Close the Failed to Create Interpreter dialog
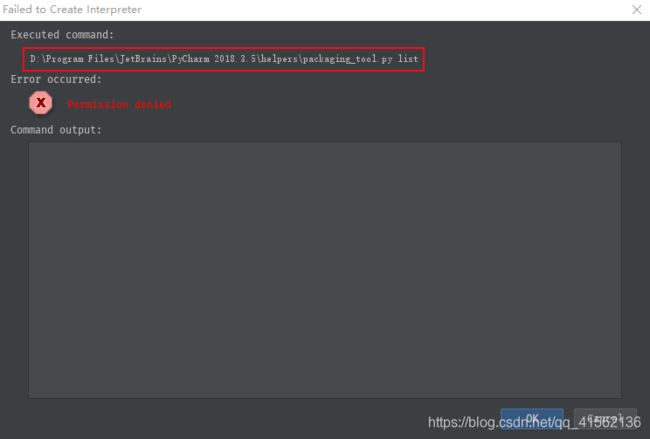The image size is (650, 439). point(636,10)
